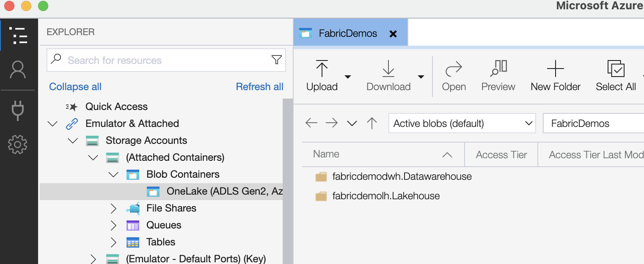Screen dimensions: 644x264
Task: Select the fabricdemolh.Lakehouse folder
Action: (385, 196)
